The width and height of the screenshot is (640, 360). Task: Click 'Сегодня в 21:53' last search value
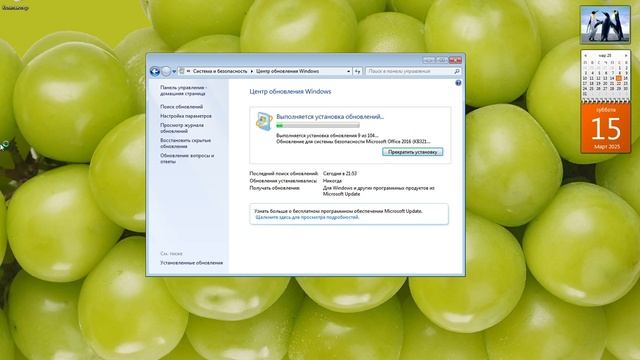click(x=340, y=173)
